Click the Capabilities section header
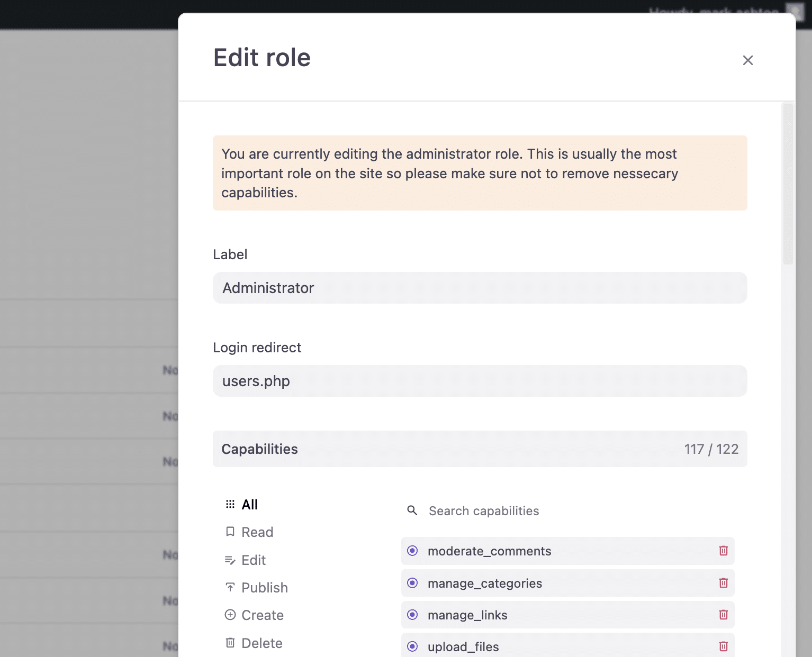This screenshot has height=657, width=812. [480, 449]
